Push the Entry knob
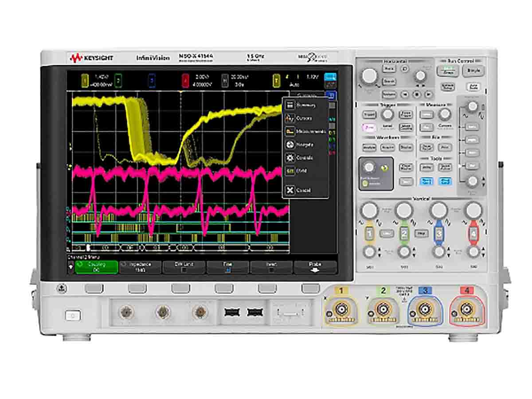The height and width of the screenshot is (399, 532). tap(368, 168)
